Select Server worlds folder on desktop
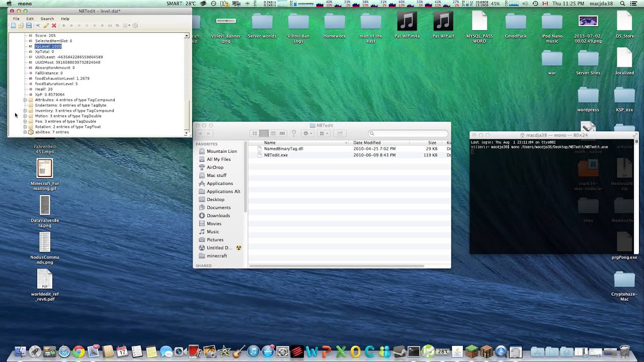The width and height of the screenshot is (644, 362). click(262, 25)
